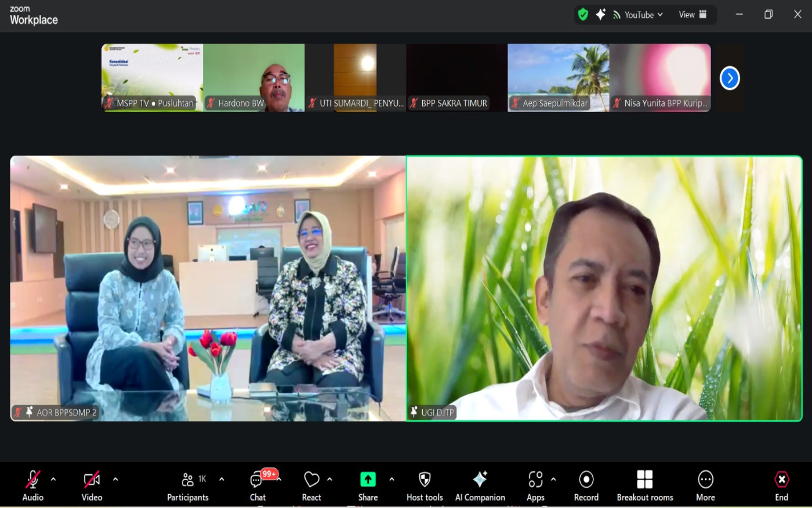
Task: Select Hardono BW video thumbnail
Action: [x=253, y=77]
